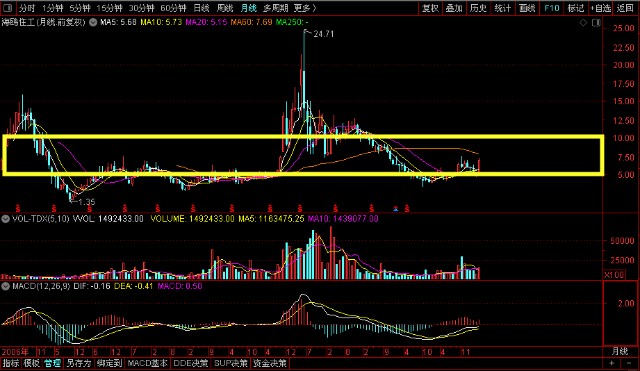Image resolution: width=640 pixels, height=371 pixels.
Task: Click the panel layout icon at top-left
Action: pos(7,8)
